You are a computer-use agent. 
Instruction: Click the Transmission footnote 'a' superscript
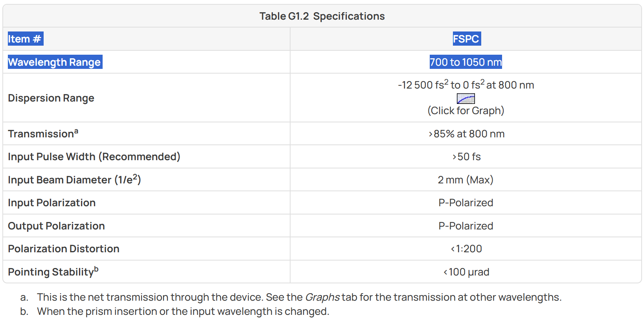point(76,131)
